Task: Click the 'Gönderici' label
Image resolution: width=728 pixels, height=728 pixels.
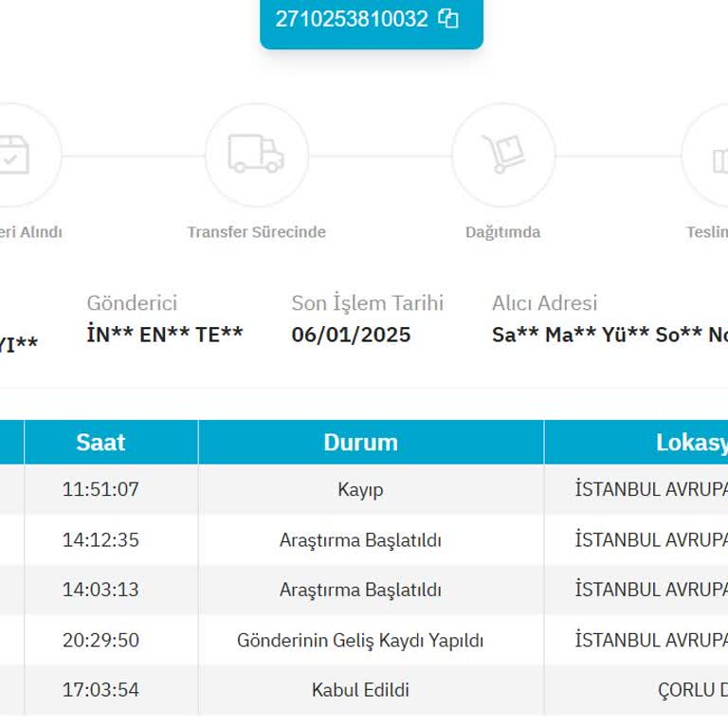Action: 133,303
